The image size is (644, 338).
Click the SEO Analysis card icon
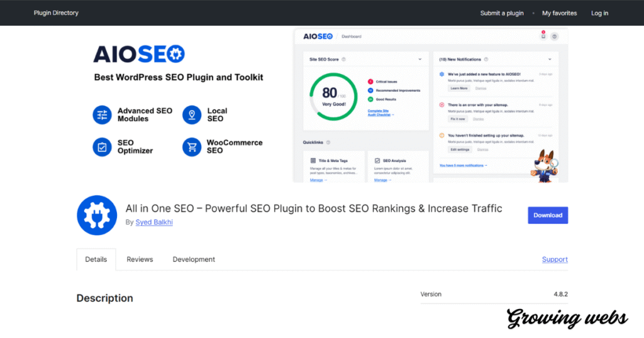tap(377, 161)
